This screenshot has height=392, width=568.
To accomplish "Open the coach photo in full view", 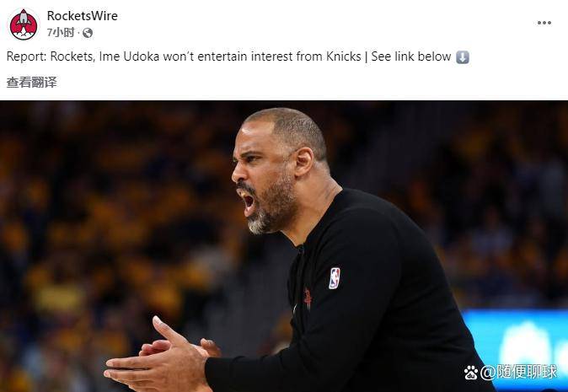I will click(284, 246).
